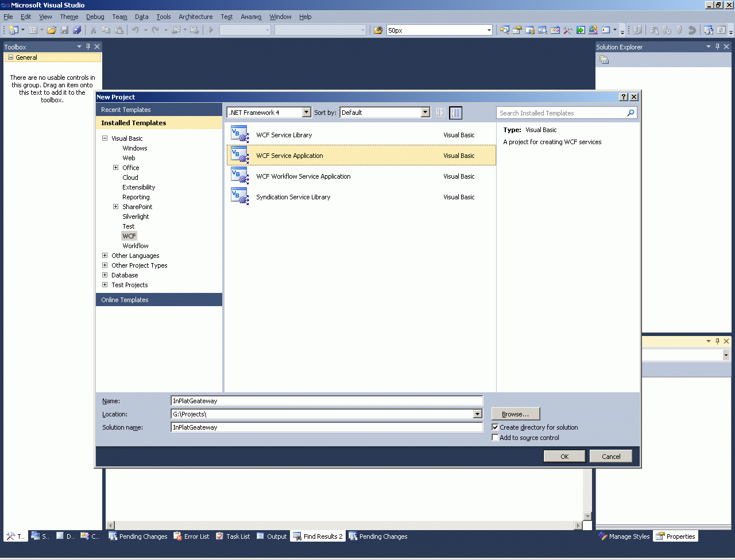The image size is (735, 560).
Task: Open the Location path dropdown arrow
Action: point(478,414)
